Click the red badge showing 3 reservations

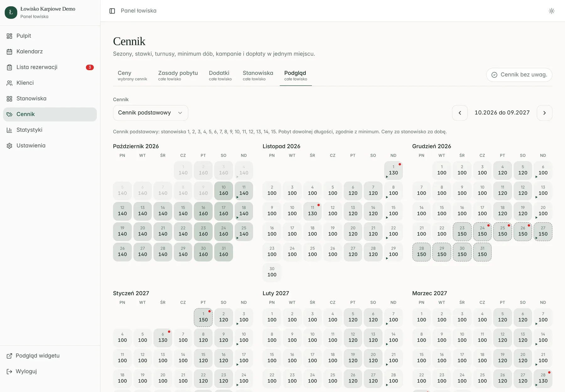click(90, 67)
